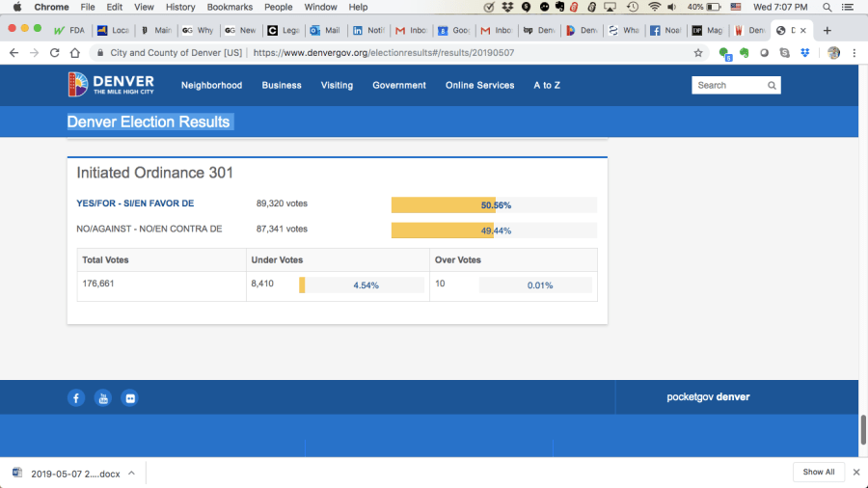Open the Apple menu
This screenshot has width=868, height=488.
tap(17, 7)
